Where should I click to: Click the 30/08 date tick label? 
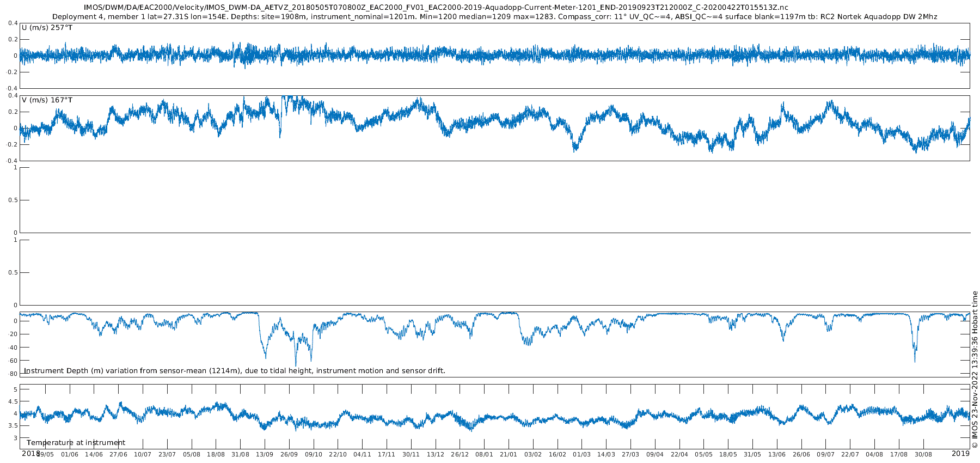point(923,454)
